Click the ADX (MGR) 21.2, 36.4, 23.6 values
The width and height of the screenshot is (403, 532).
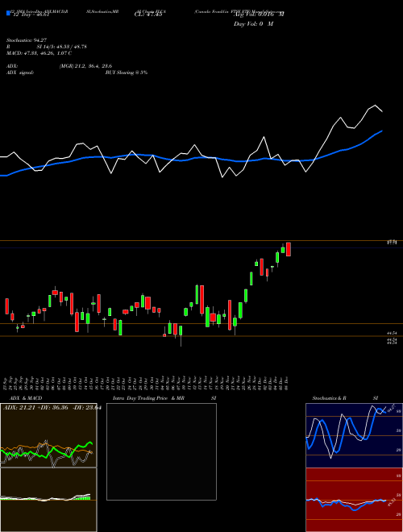(x=85, y=66)
